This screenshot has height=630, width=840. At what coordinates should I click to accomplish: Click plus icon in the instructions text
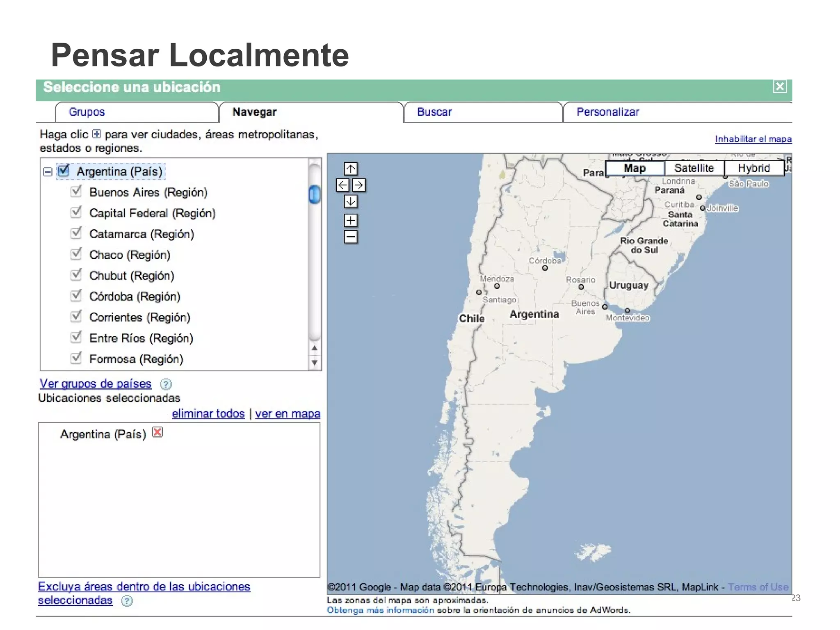tap(96, 134)
